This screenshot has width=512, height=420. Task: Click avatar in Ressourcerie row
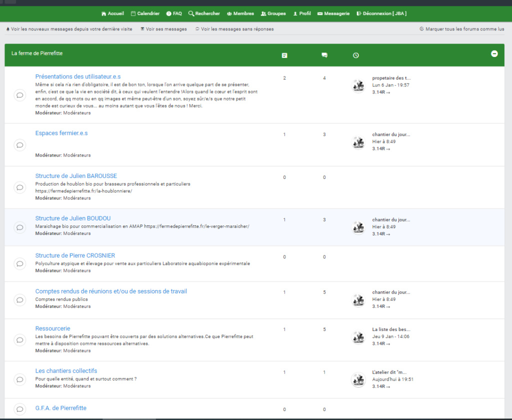coord(358,337)
